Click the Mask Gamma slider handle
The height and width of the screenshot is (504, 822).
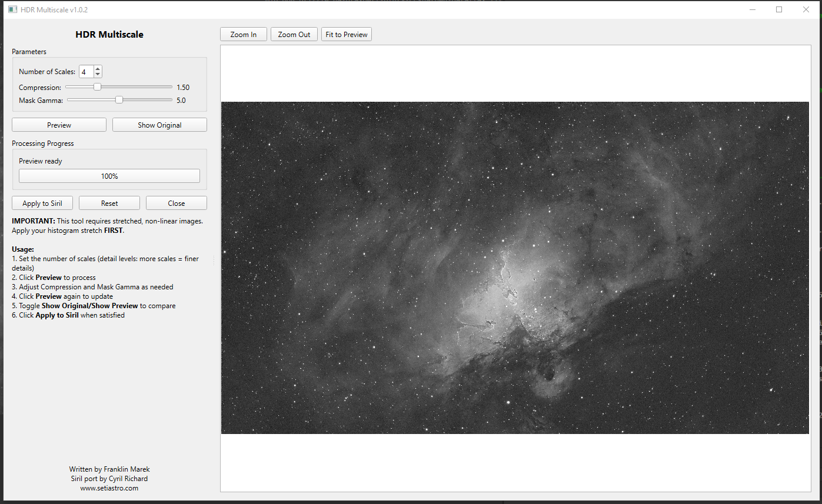click(119, 100)
